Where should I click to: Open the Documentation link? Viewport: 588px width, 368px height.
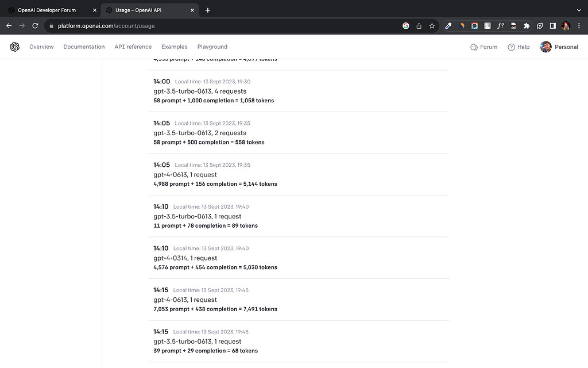point(84,47)
